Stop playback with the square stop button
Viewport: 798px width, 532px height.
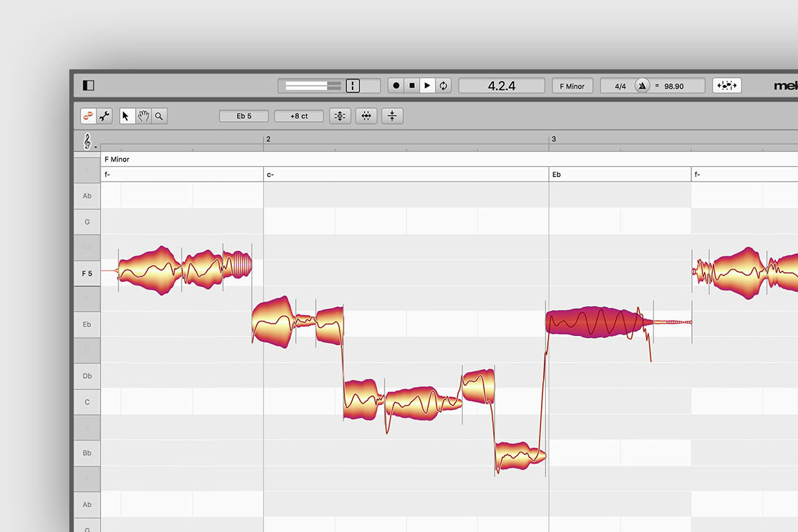[411, 85]
